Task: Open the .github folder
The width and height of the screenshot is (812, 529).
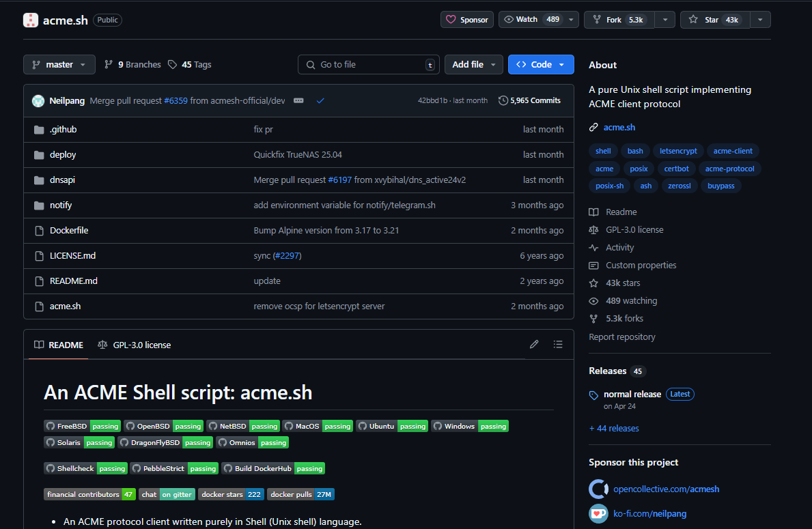Action: [x=64, y=130]
